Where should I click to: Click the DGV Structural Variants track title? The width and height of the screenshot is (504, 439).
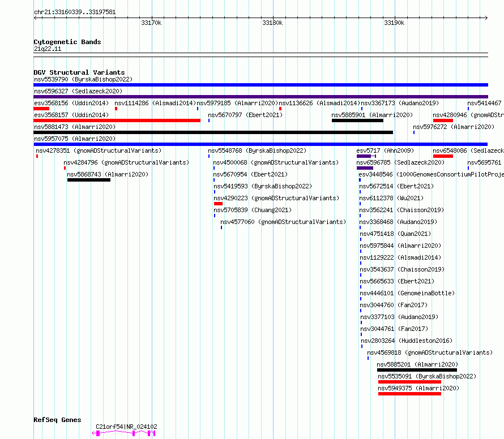(x=79, y=72)
